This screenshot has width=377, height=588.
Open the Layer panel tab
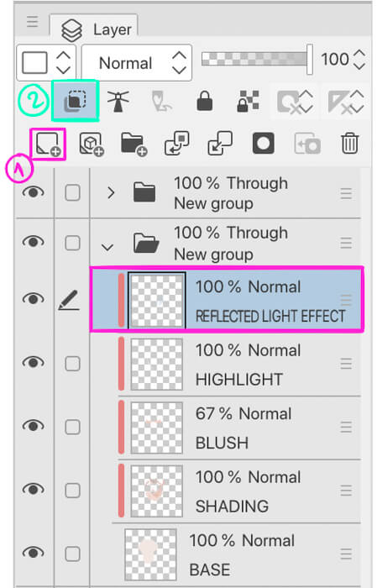click(x=97, y=29)
